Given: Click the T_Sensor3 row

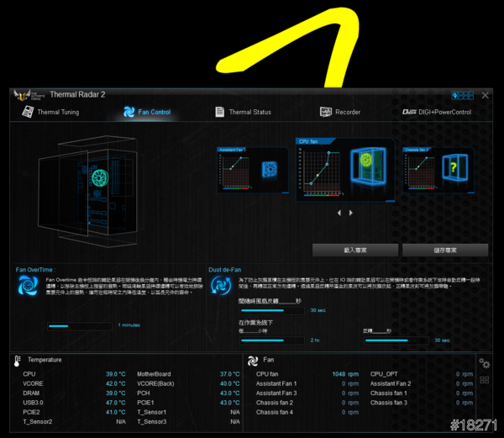Looking at the screenshot, I should (x=188, y=421).
